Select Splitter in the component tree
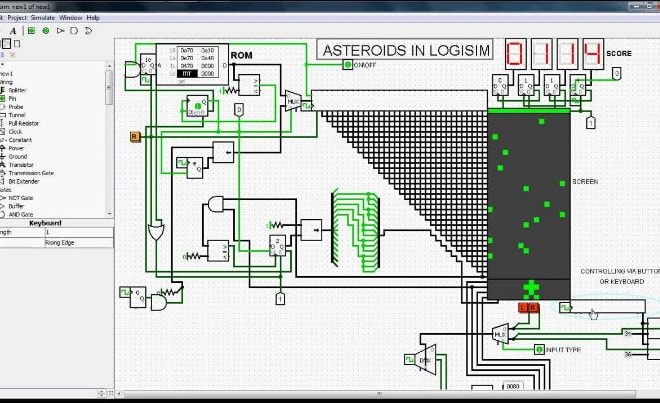The image size is (660, 403). [17, 90]
